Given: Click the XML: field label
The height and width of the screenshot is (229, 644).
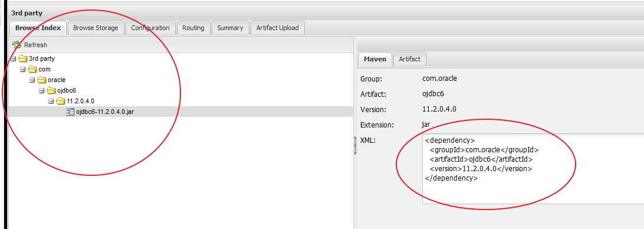Looking at the screenshot, I should (367, 140).
